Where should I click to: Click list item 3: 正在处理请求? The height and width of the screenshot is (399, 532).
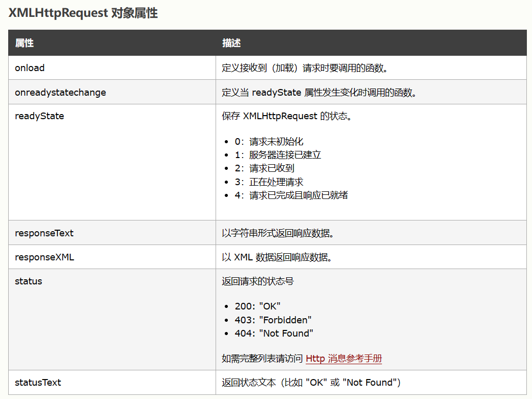(269, 182)
